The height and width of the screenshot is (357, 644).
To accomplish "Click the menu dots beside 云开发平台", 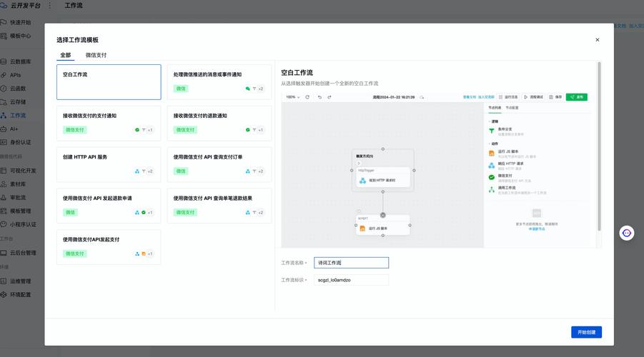I will (49, 6).
